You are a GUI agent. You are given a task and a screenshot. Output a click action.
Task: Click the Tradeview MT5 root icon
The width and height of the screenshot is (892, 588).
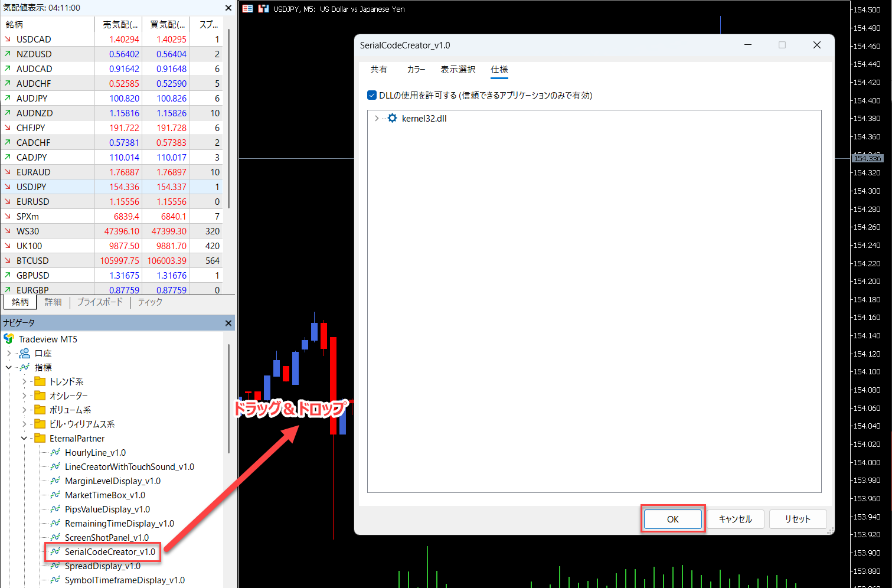coord(9,339)
